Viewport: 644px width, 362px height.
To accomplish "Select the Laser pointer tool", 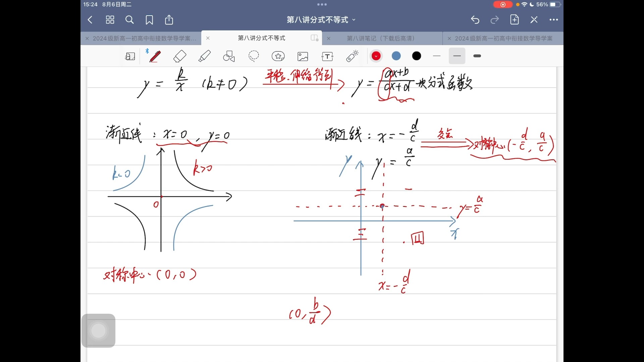I will tap(352, 56).
